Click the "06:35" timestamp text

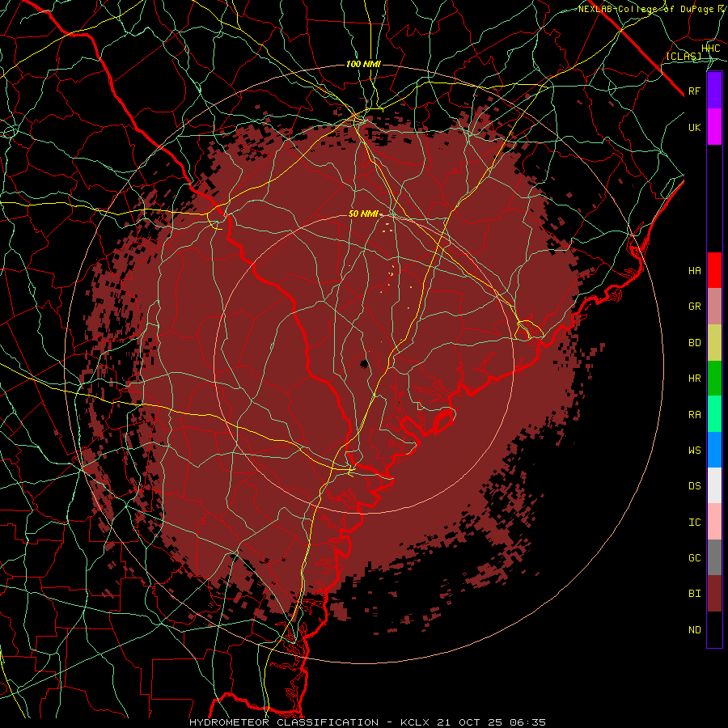pos(528,722)
